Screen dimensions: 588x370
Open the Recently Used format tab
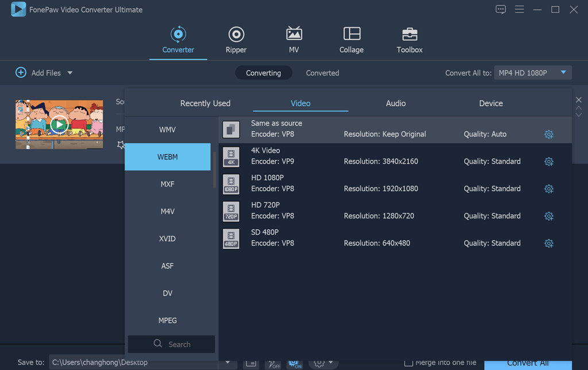[205, 103]
